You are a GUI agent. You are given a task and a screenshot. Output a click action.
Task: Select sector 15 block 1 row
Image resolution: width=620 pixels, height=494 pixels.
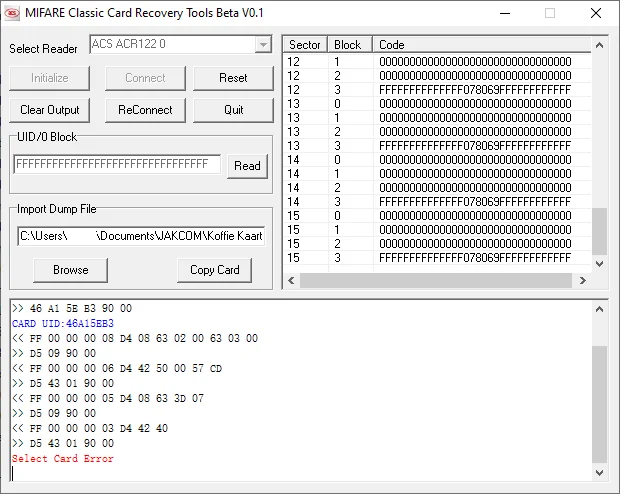click(437, 230)
